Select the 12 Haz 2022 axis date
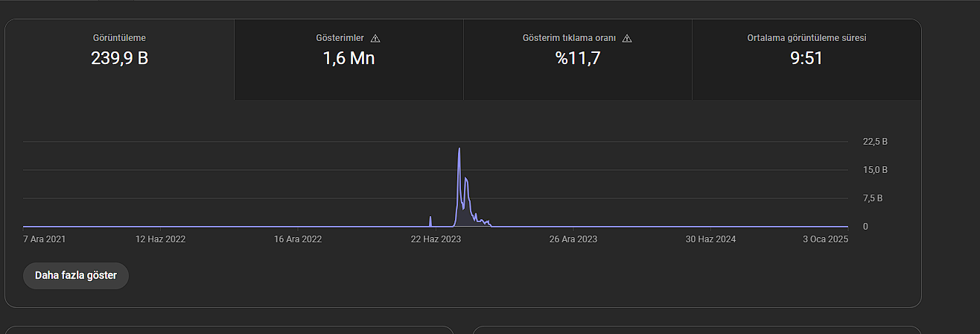This screenshot has height=334, width=980. coord(160,239)
